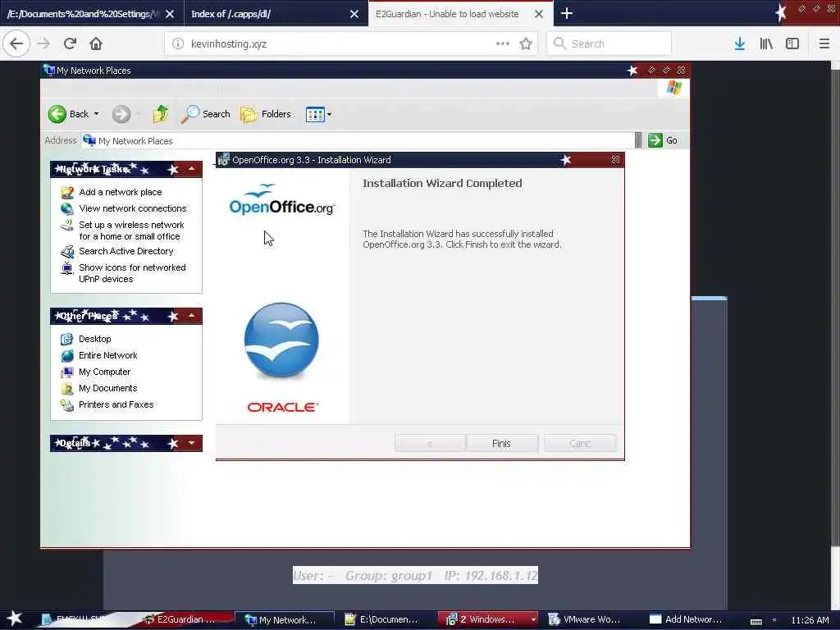Select Show icons for networked UPnP devices
Viewport: 840px width, 630px height.
(x=132, y=273)
